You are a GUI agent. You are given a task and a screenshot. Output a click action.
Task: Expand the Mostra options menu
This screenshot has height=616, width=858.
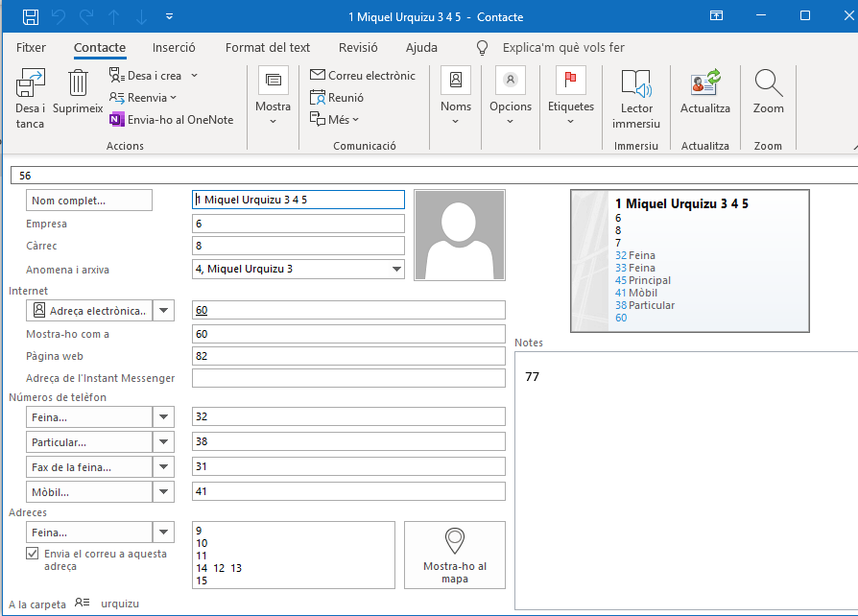click(x=273, y=97)
